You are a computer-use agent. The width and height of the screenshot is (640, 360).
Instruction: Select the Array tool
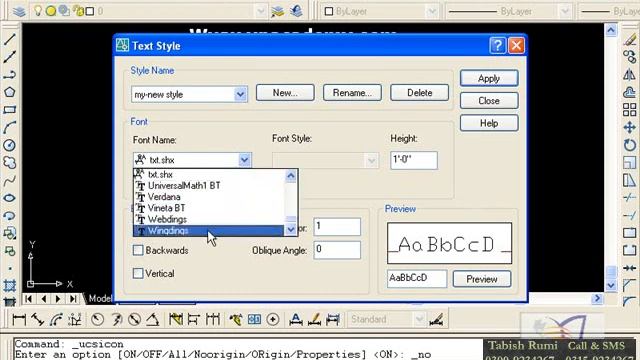[x=629, y=110]
